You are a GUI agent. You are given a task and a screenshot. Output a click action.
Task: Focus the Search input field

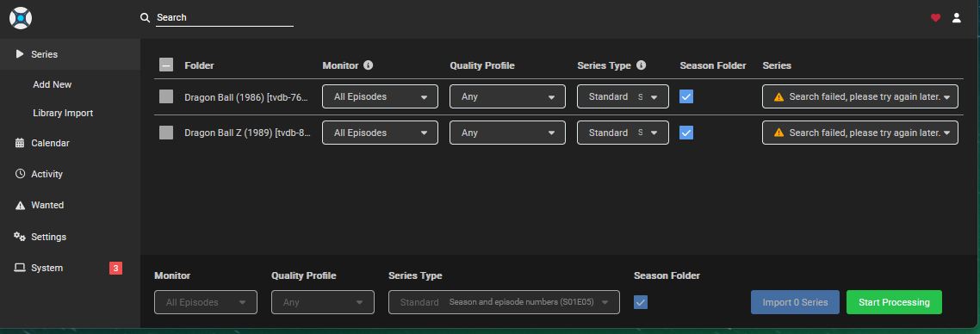coord(225,17)
